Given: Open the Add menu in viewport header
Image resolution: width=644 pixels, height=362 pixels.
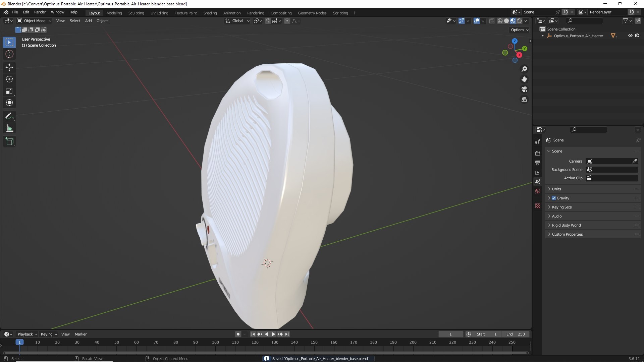Looking at the screenshot, I should [88, 21].
